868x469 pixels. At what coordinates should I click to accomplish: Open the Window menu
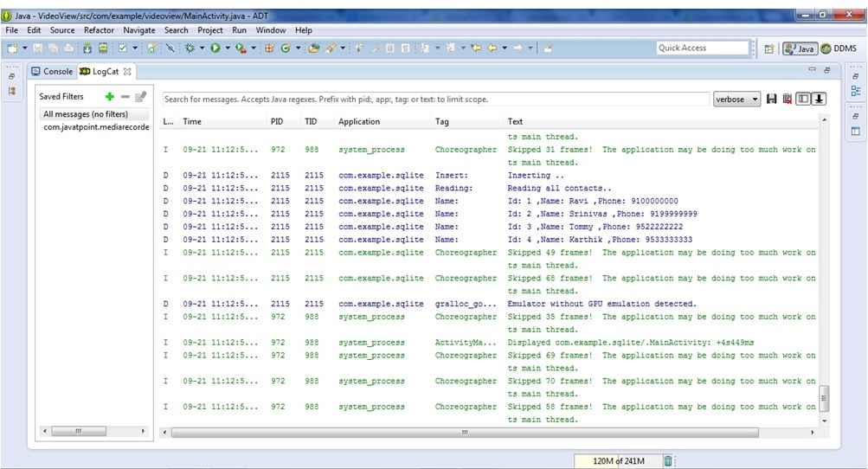click(x=271, y=30)
